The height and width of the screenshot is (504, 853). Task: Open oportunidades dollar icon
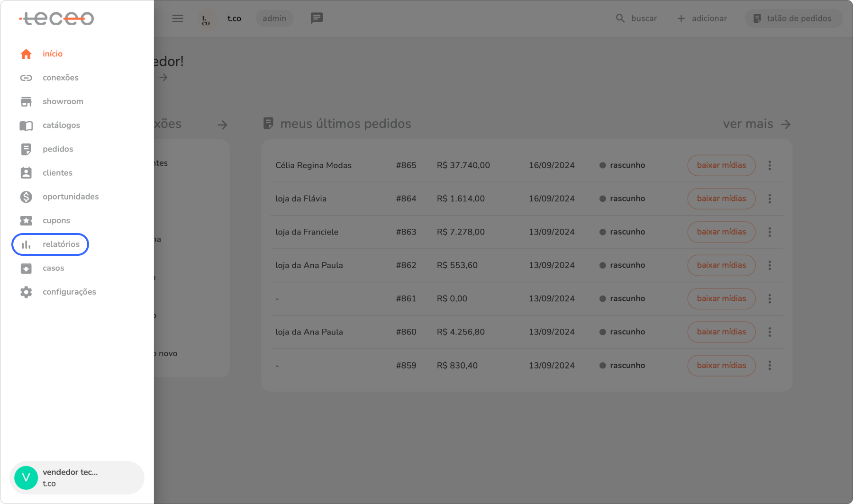coord(26,197)
